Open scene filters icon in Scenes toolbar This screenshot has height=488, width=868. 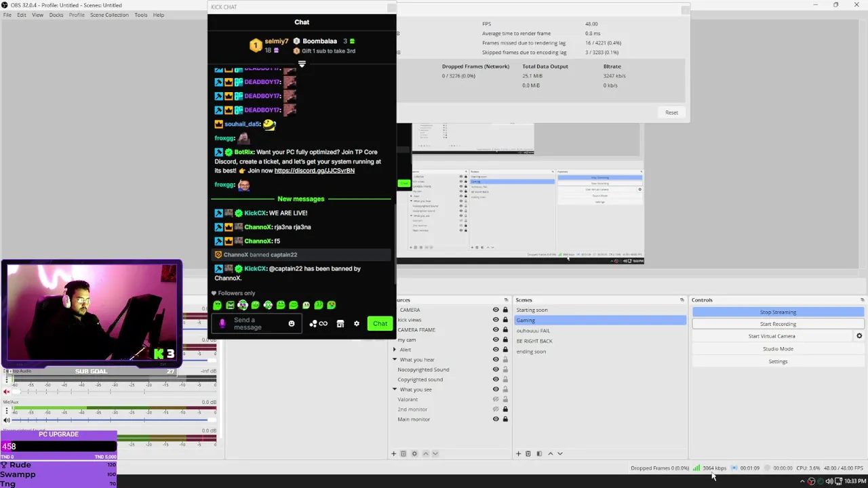(x=539, y=453)
